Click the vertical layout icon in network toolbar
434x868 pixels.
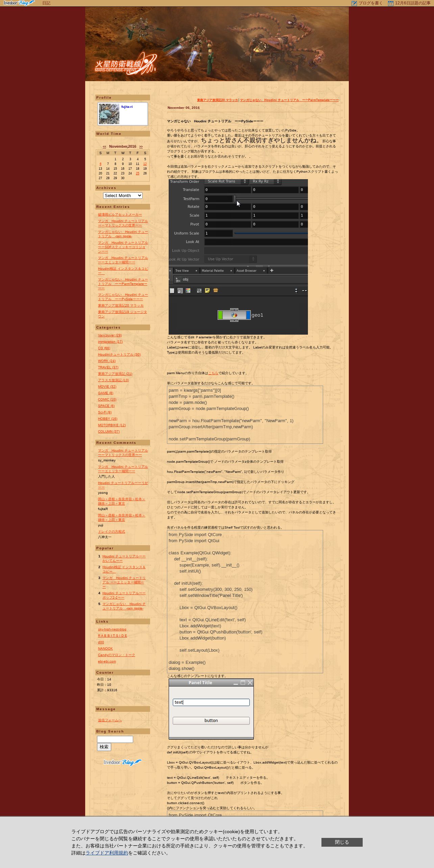[x=296, y=291]
